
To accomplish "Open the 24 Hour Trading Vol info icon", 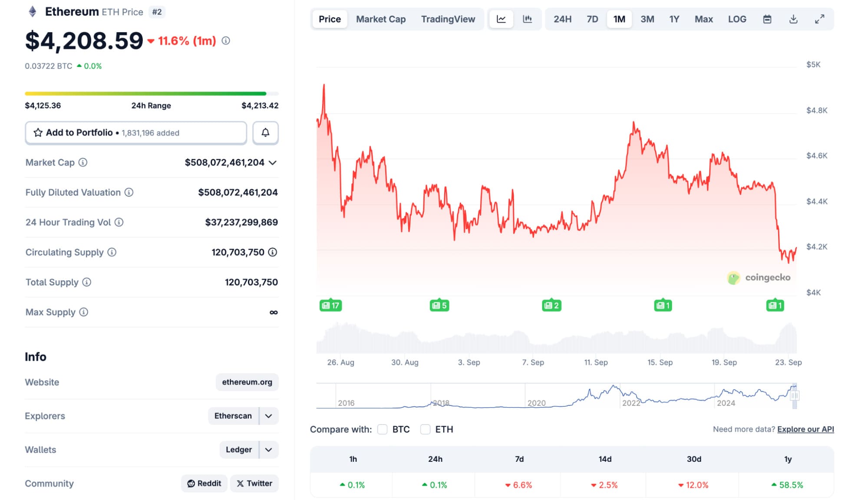I will pos(119,222).
